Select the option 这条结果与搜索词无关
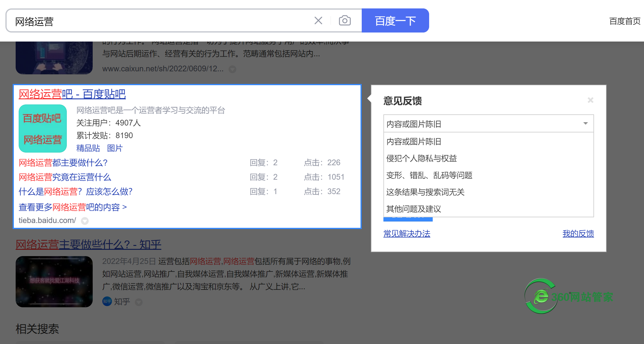 (488, 192)
